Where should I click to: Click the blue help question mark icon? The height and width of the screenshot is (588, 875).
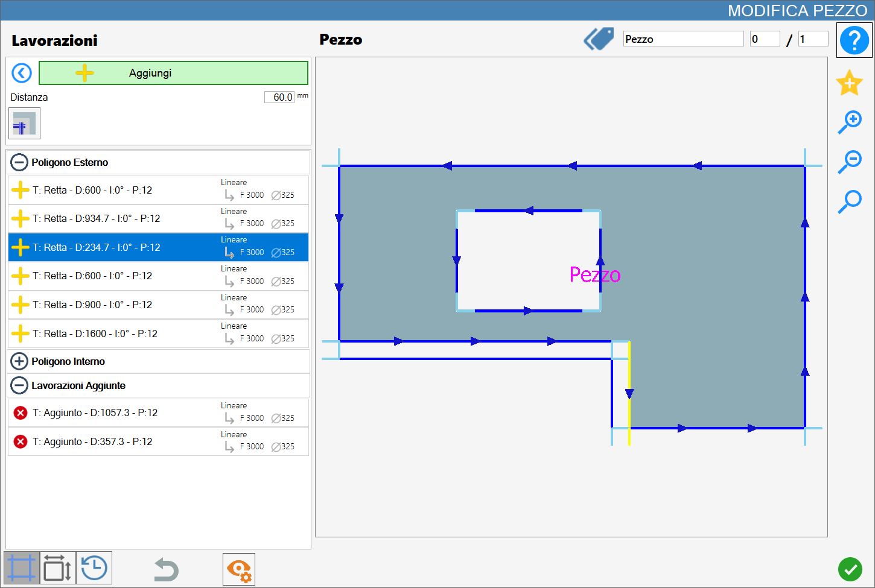854,40
